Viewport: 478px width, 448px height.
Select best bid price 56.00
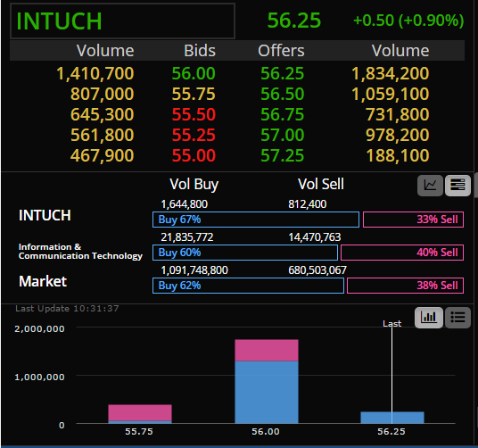tap(194, 73)
